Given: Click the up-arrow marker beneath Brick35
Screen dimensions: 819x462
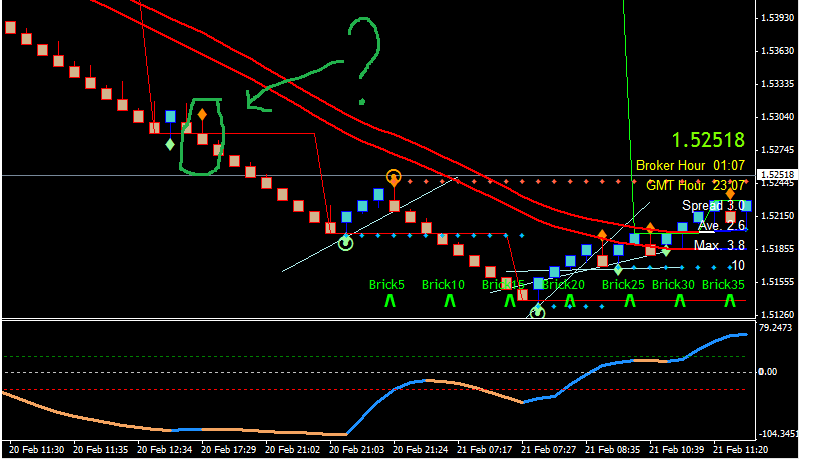Looking at the screenshot, I should point(730,301).
